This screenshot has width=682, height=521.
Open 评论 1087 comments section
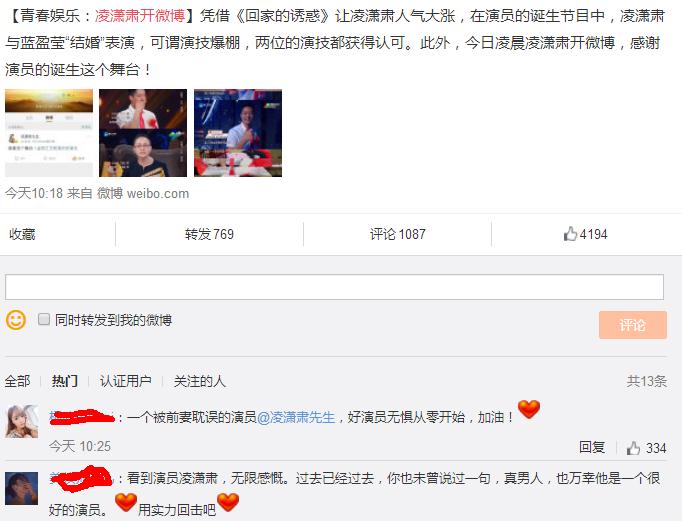pos(398,234)
